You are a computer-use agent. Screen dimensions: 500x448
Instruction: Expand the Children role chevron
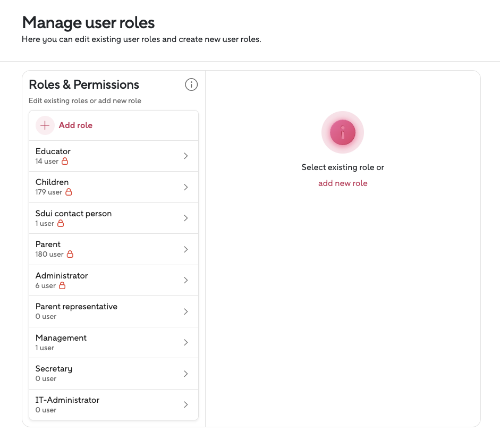click(185, 187)
